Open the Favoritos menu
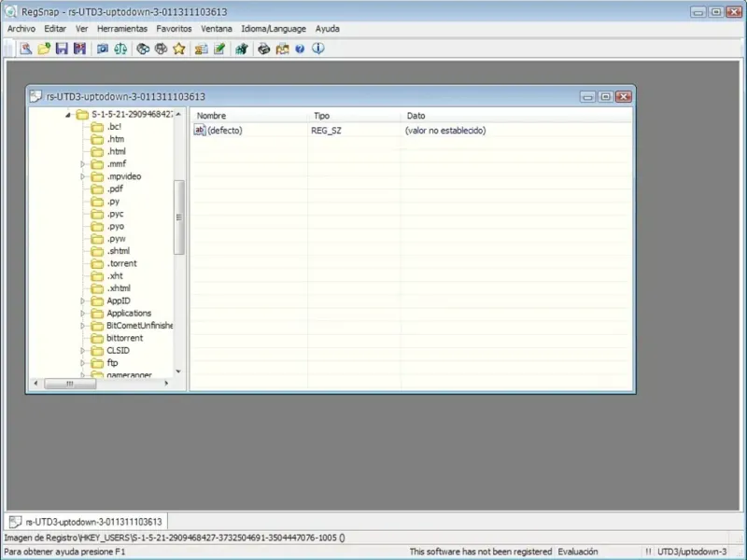747x560 pixels. coord(174,29)
